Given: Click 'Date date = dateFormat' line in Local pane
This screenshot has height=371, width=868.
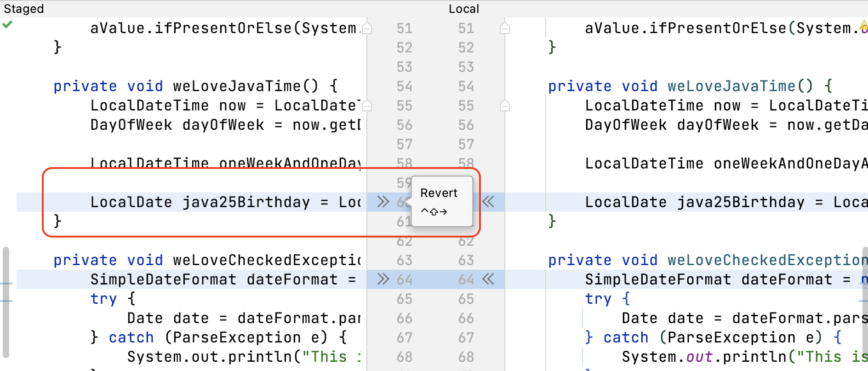Looking at the screenshot, I should pyautogui.click(x=745, y=318).
